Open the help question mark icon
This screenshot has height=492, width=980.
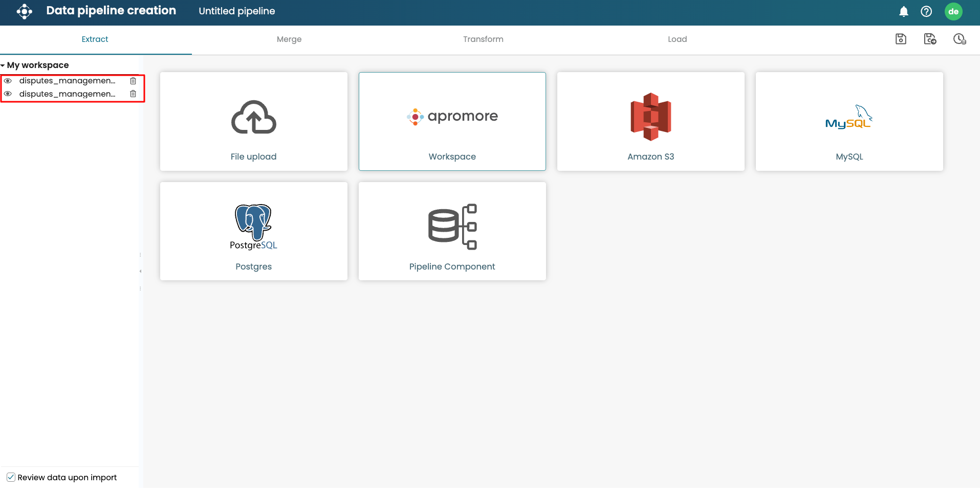coord(926,11)
